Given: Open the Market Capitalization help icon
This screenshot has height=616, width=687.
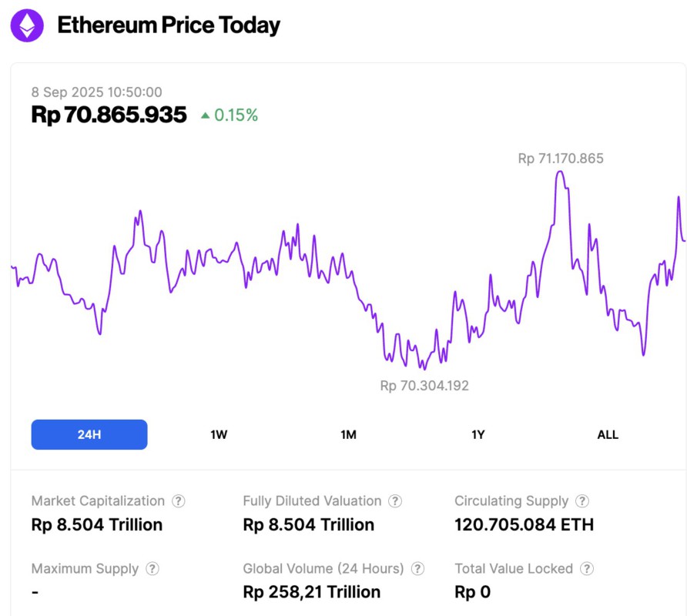Looking at the screenshot, I should point(178,500).
